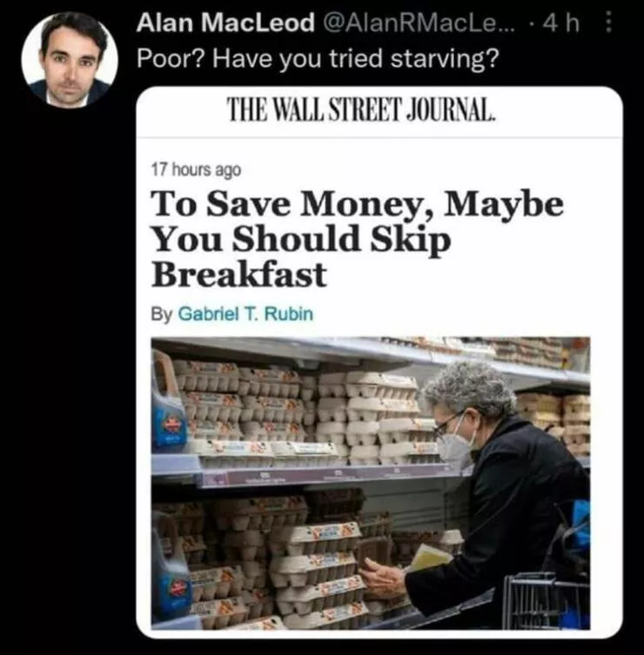Open Alan MacLeod's profile avatar
The width and height of the screenshot is (644, 655).
69,60
